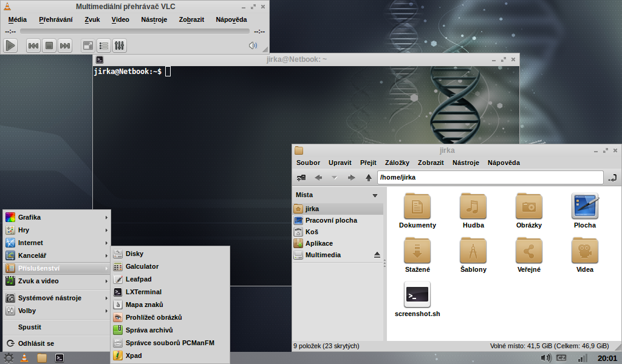Open the file manager Soubor menu
Screen dimensions: 622x364
308,163
